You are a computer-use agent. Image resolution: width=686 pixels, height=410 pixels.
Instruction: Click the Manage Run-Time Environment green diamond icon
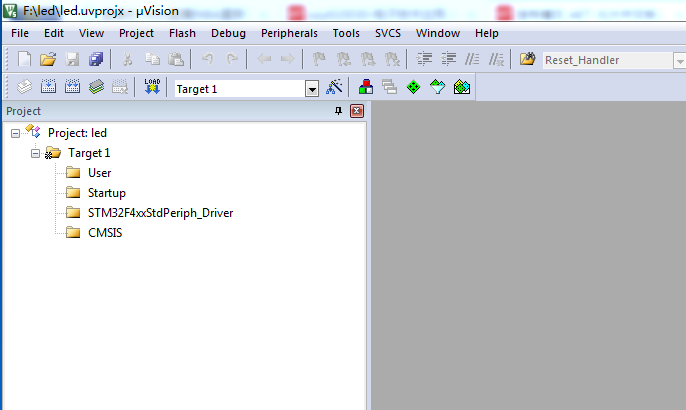coord(413,88)
